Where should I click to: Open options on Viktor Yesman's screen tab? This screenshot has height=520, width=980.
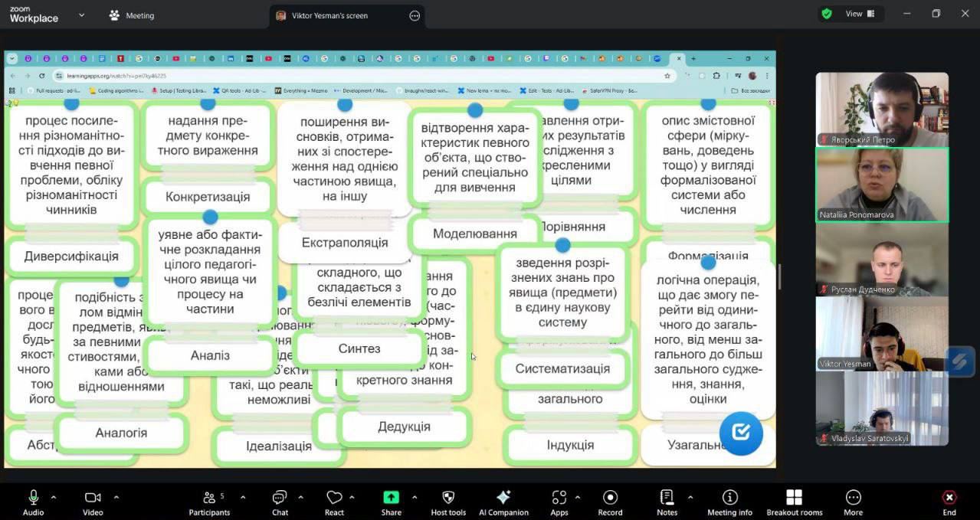[x=415, y=15]
